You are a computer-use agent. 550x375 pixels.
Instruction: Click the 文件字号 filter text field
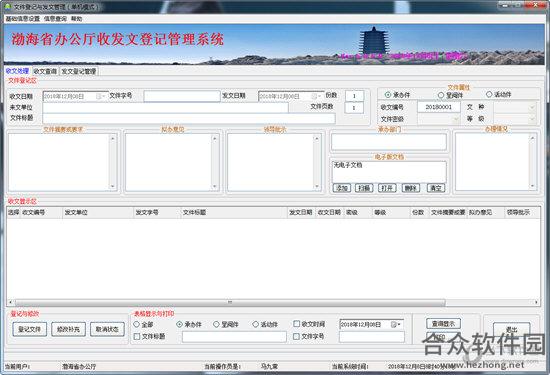pos(372,337)
